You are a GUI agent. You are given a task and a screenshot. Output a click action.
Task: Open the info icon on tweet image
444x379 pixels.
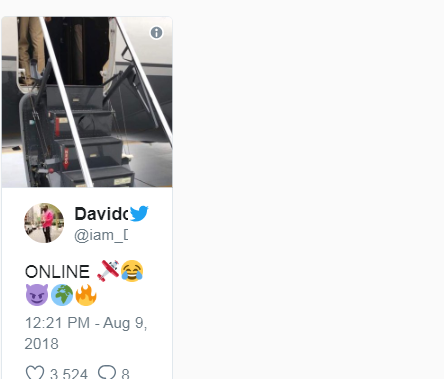click(x=156, y=33)
